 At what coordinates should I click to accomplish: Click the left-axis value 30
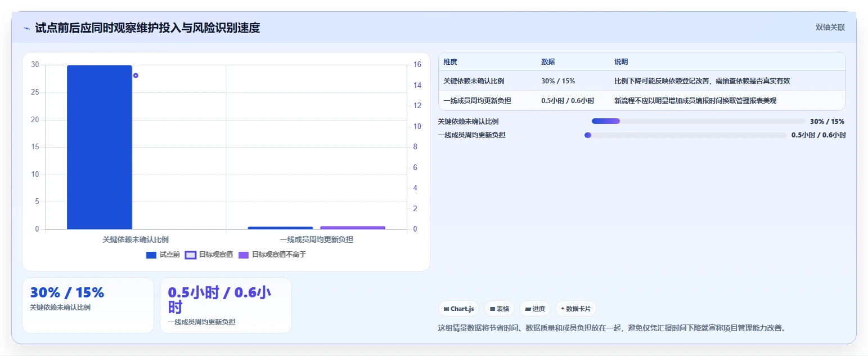[x=35, y=65]
